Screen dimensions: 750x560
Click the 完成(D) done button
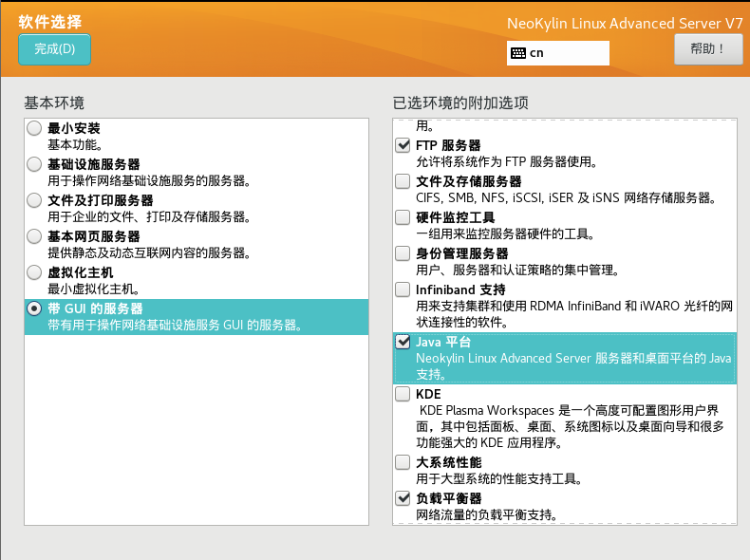click(x=54, y=49)
